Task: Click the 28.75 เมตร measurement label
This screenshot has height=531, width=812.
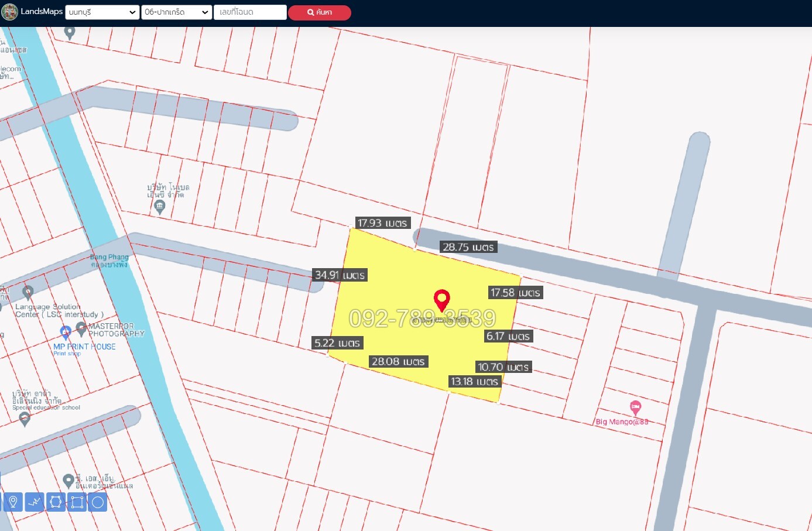Action: tap(468, 247)
